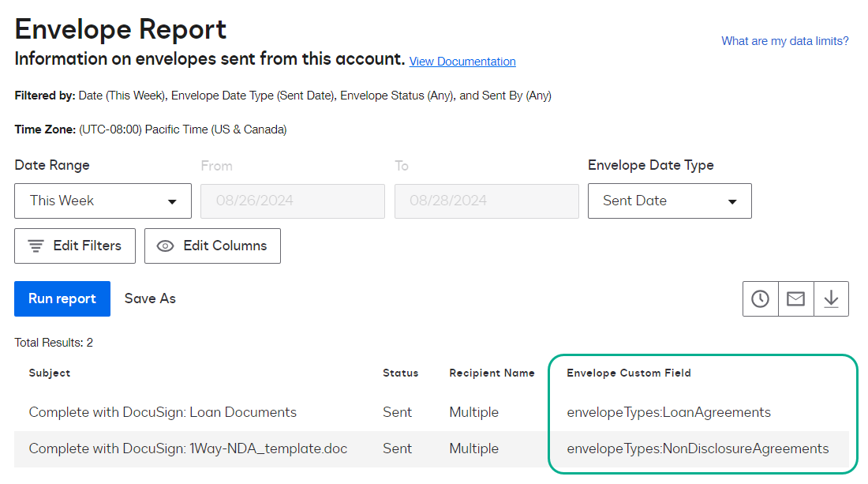Click the Recipient Name column header

(x=492, y=373)
